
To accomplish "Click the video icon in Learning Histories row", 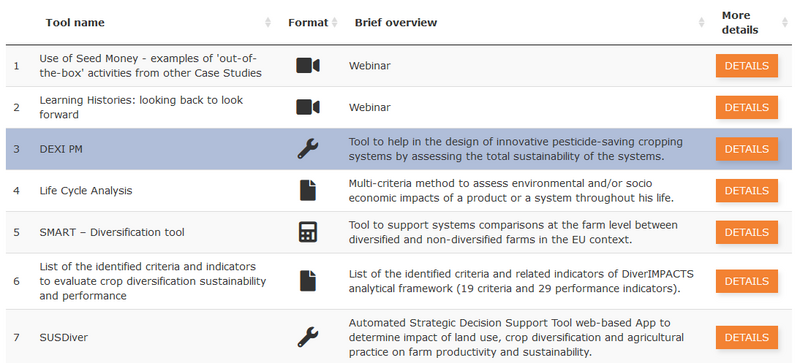I will (308, 107).
